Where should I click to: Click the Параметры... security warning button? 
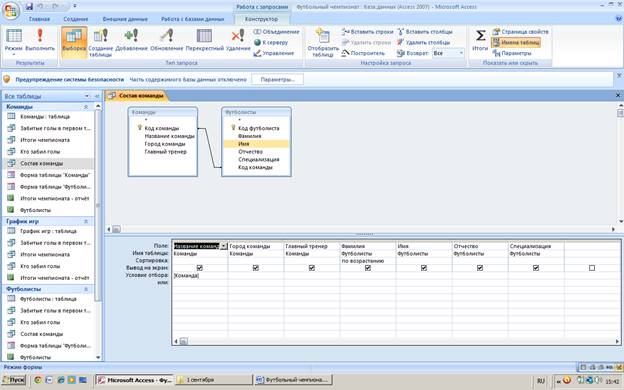click(278, 80)
